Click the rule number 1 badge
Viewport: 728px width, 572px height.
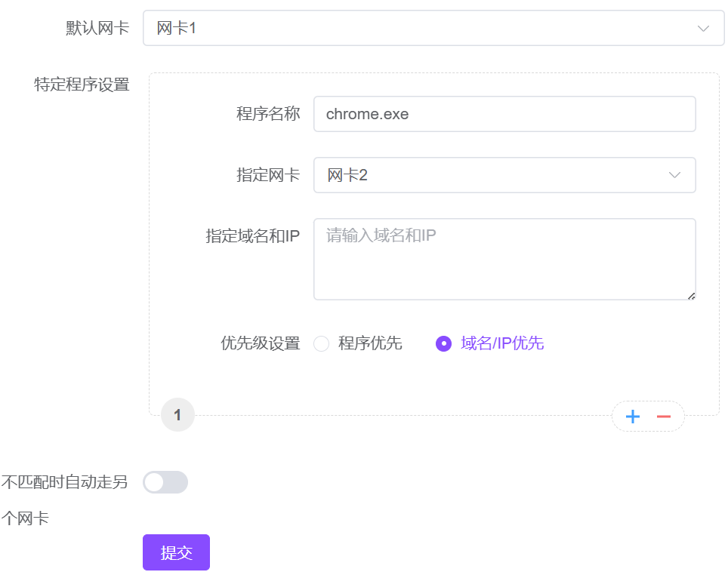(x=177, y=415)
